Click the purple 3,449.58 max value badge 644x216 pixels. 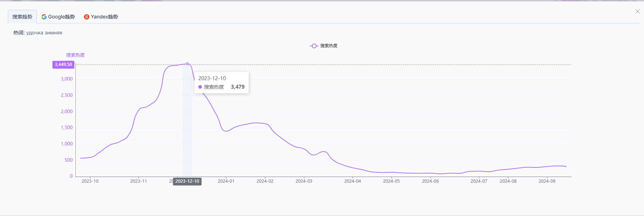click(63, 65)
